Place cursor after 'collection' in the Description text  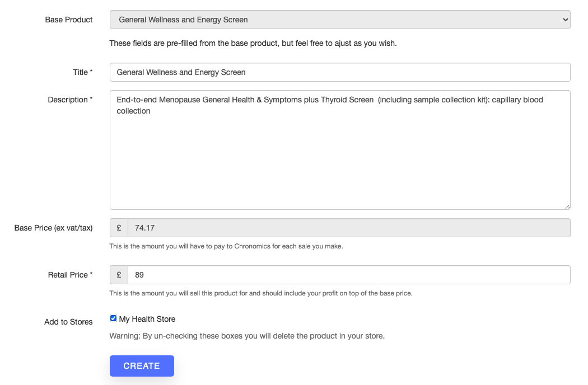(x=151, y=111)
